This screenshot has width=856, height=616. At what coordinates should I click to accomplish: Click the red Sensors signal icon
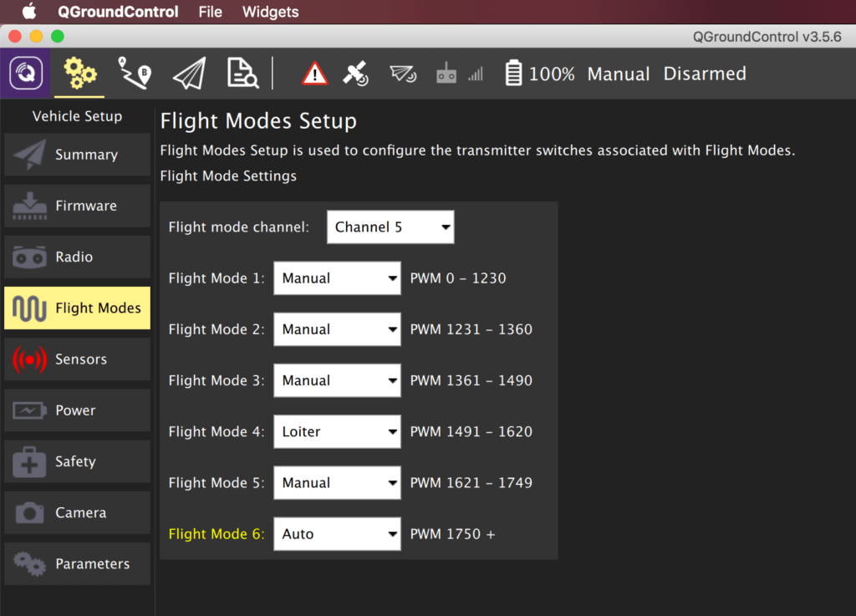(29, 359)
